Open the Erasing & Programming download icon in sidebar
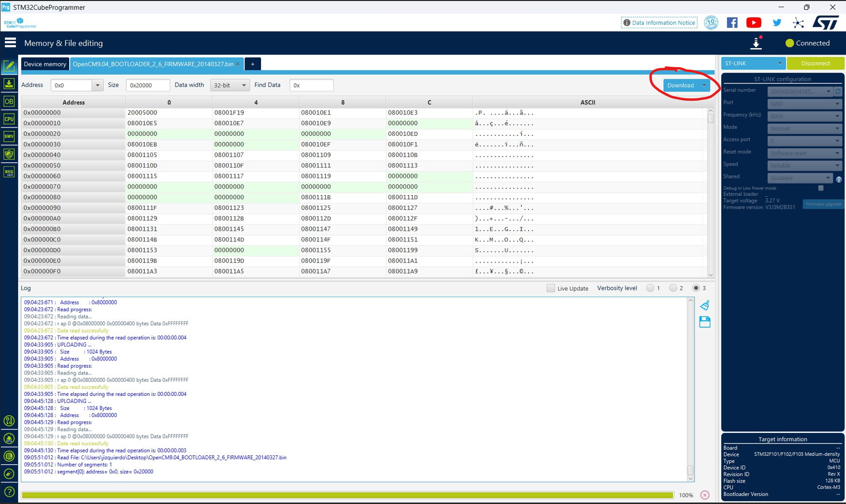The width and height of the screenshot is (846, 504). [9, 84]
